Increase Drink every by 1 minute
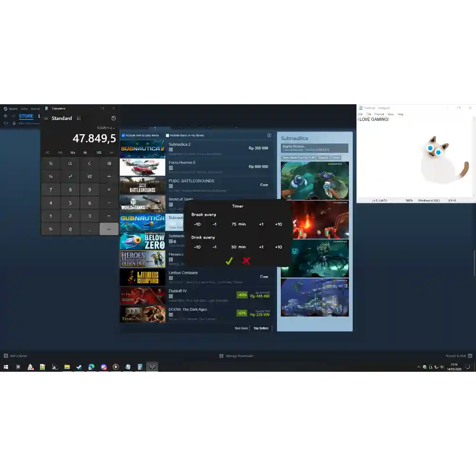The image size is (476, 476). (261, 247)
